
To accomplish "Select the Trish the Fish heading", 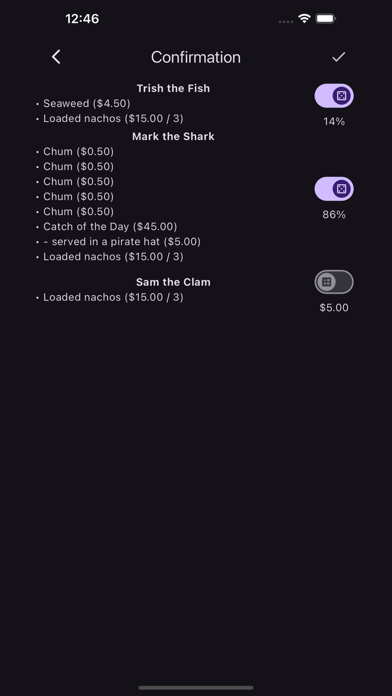I will click(x=173, y=88).
